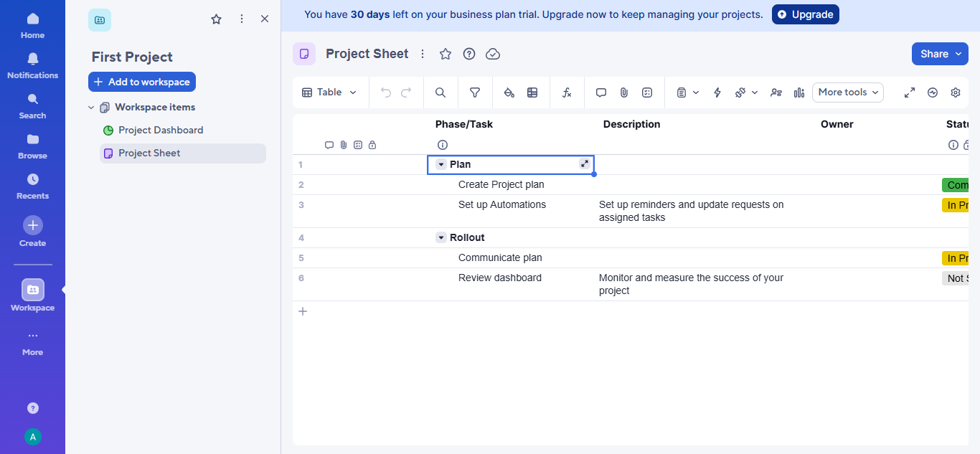The height and width of the screenshot is (454, 980).
Task: Open the Workspace sidebar item
Action: [x=32, y=295]
